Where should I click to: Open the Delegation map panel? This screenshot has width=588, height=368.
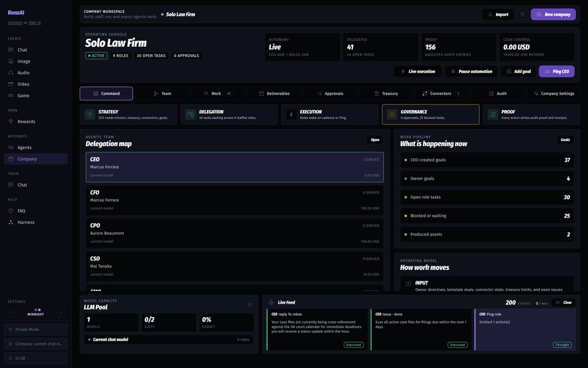(x=375, y=140)
